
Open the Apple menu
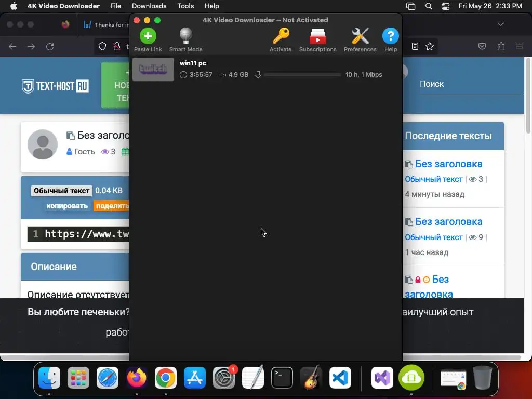pyautogui.click(x=14, y=6)
